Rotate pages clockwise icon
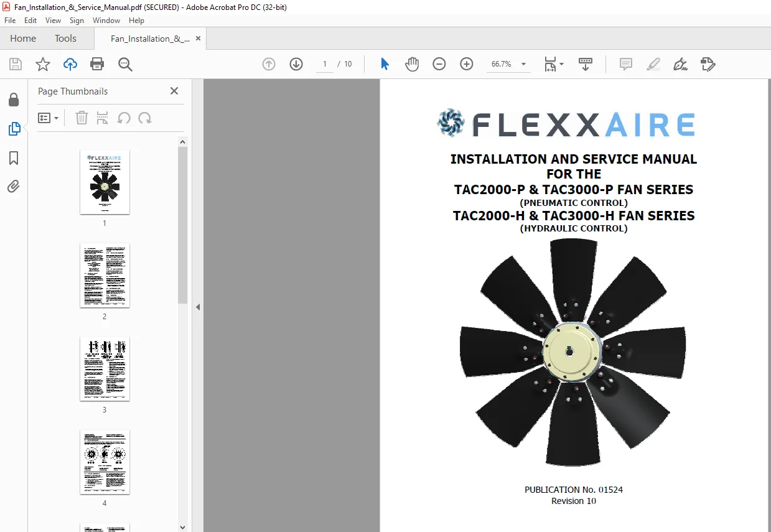Screen dimensions: 771x532 coord(145,118)
